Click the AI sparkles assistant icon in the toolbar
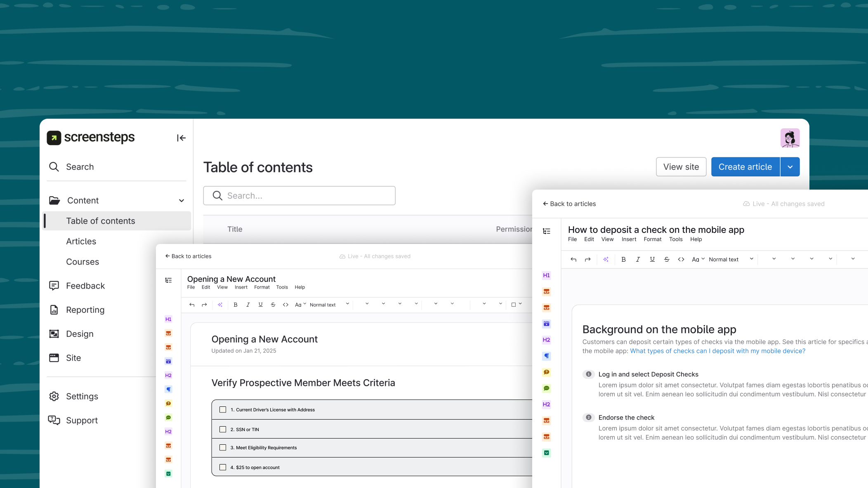Viewport: 868px width, 488px height. tap(606, 259)
